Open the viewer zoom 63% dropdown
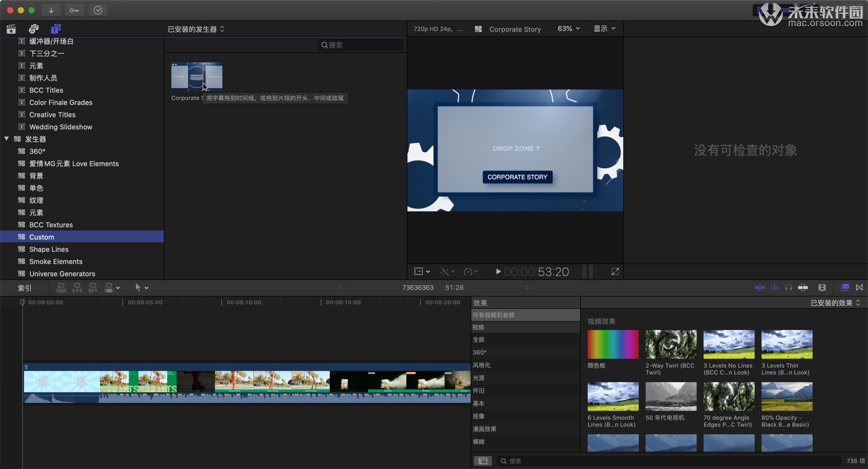 [569, 29]
